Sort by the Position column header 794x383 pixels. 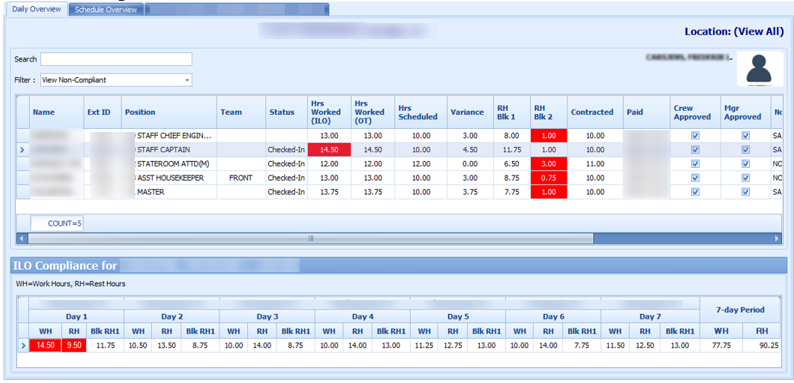tap(169, 112)
